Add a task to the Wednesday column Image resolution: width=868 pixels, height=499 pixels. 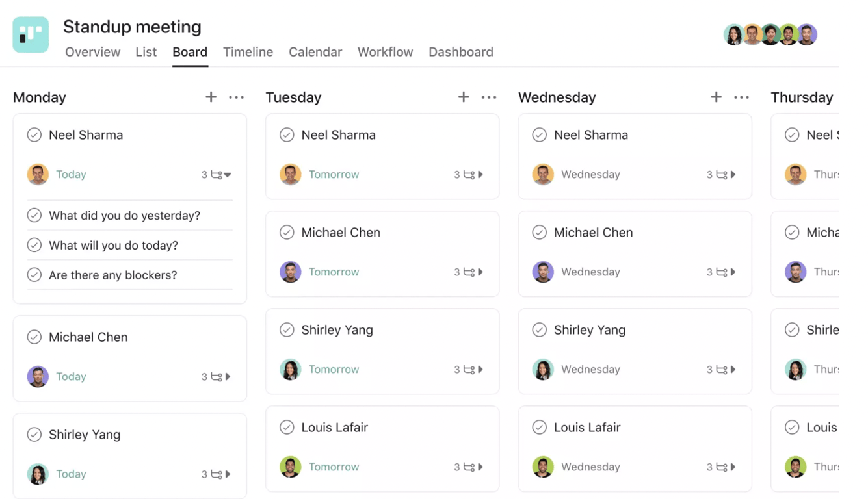[x=716, y=97]
